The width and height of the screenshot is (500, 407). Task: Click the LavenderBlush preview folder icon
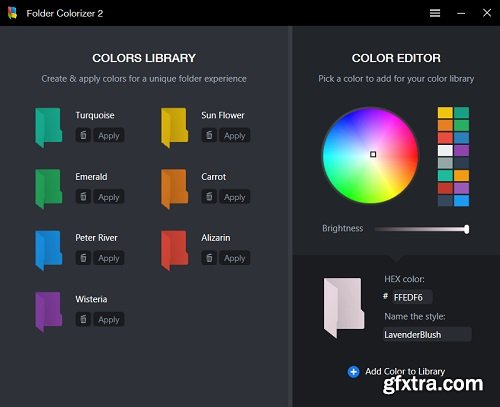(344, 308)
